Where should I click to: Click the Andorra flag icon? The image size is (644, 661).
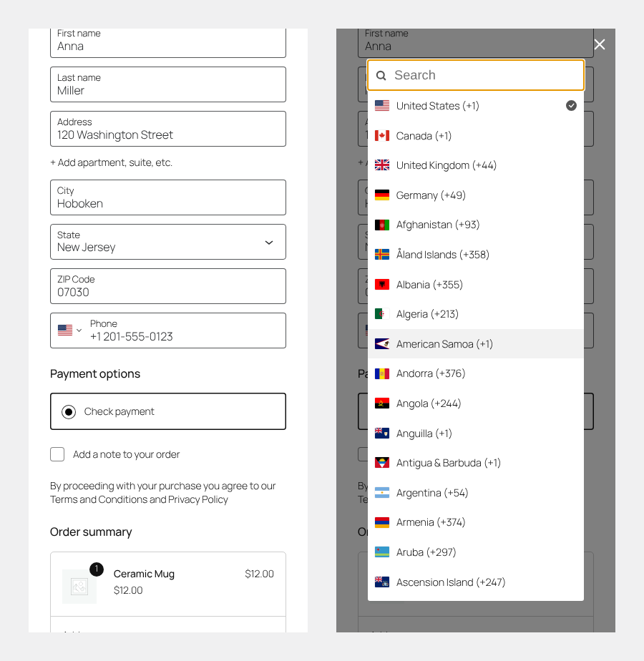(x=382, y=373)
